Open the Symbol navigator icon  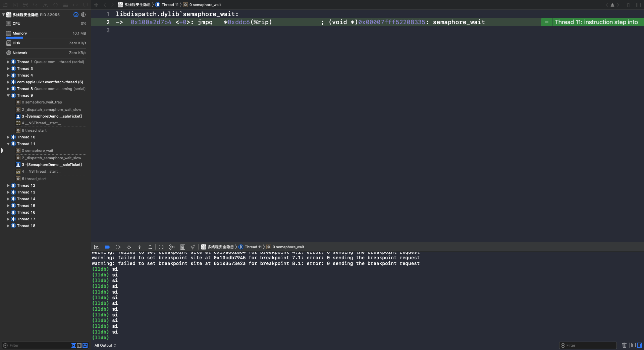click(25, 5)
